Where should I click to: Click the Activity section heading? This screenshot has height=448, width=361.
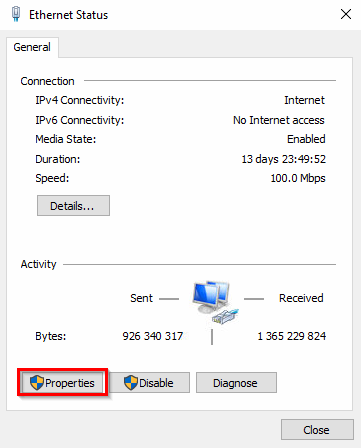pyautogui.click(x=38, y=264)
